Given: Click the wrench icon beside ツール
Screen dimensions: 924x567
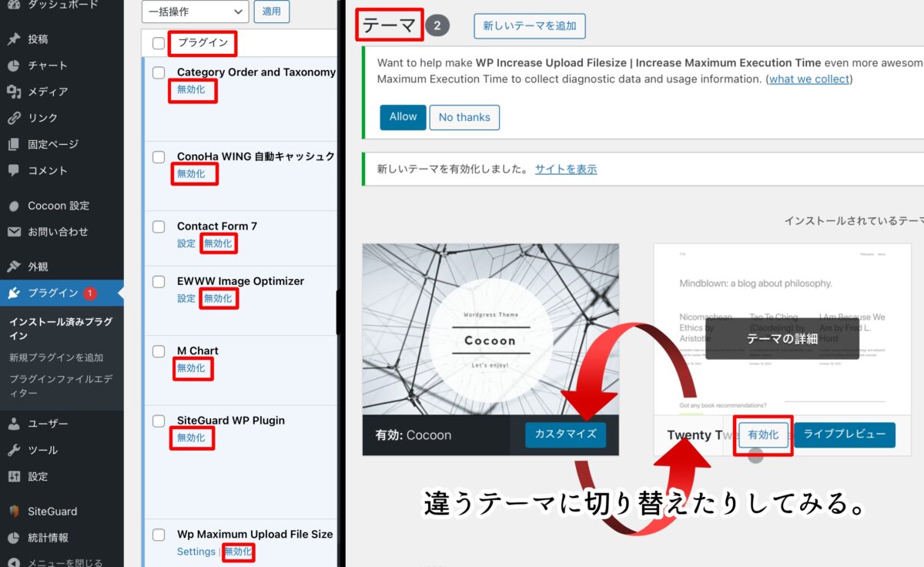Looking at the screenshot, I should [14, 450].
